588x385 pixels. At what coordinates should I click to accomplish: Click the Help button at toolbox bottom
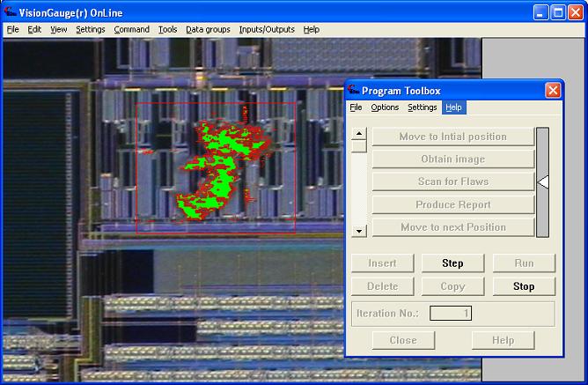(x=503, y=340)
